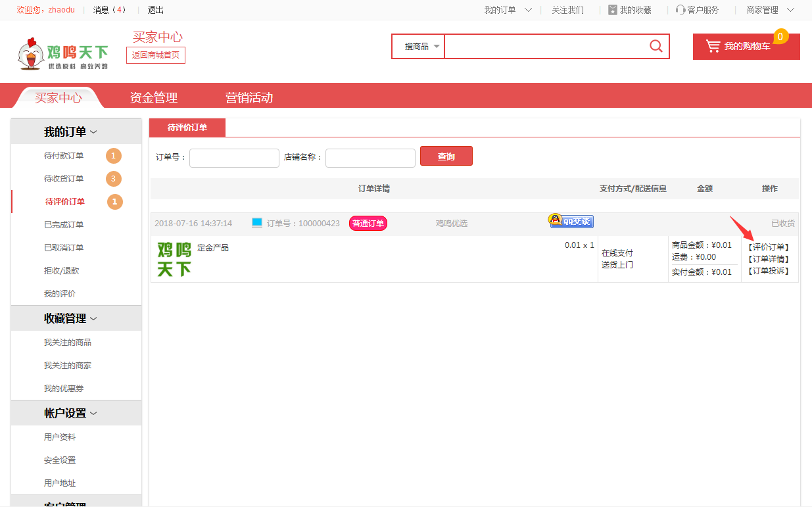Switch to the 资金管理 tab

(154, 97)
